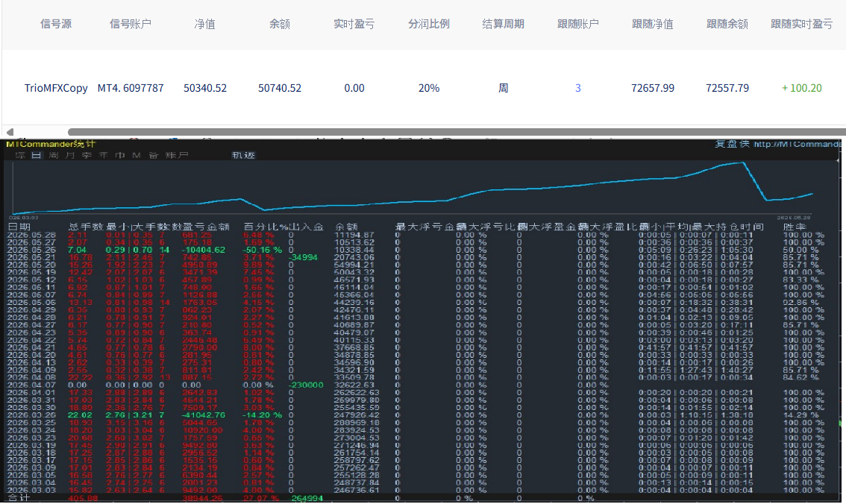Select the 周 weekly statistics tab
The height and width of the screenshot is (504, 846).
click(x=54, y=155)
